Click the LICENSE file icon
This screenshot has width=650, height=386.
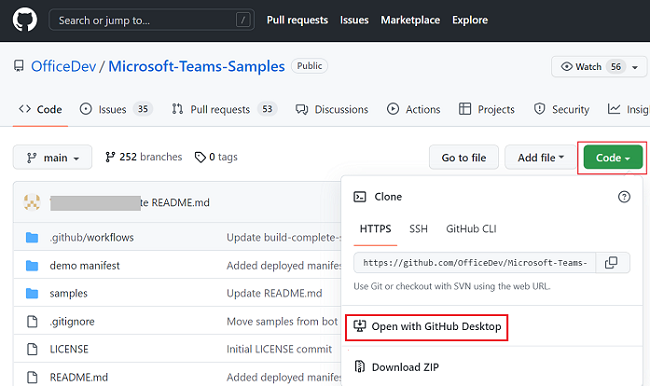pos(32,349)
